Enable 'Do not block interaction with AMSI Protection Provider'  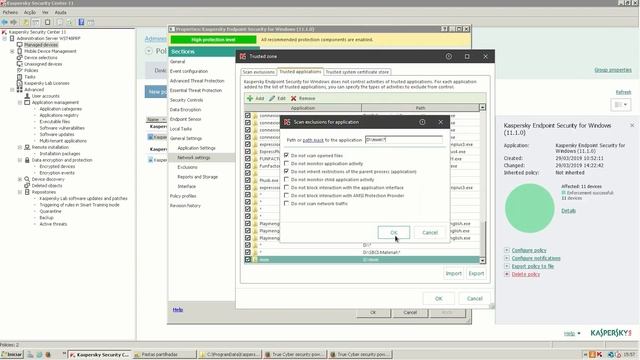287,196
